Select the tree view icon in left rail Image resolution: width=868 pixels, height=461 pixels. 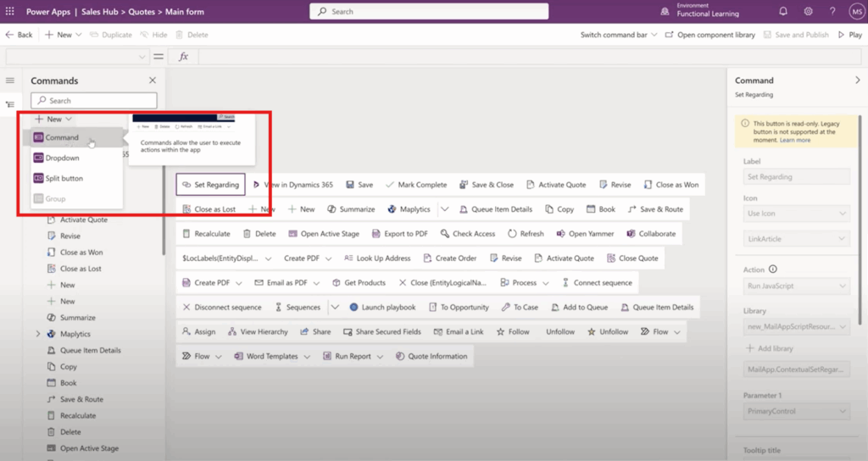tap(10, 104)
